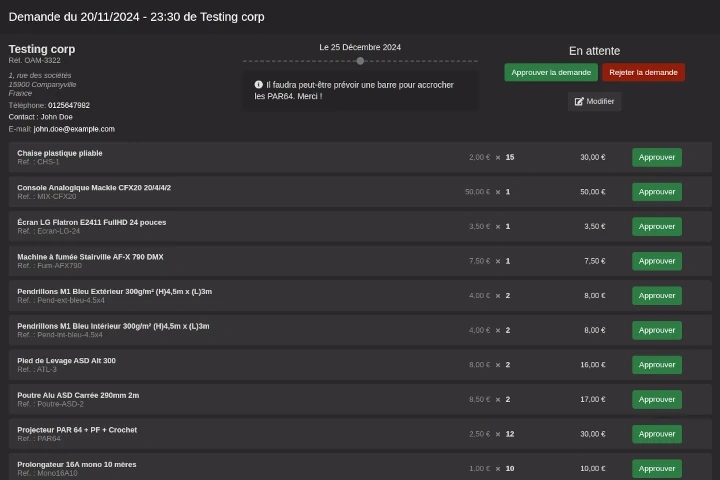Screen dimensions: 720x480
Task: Approve Pendrillons M1 Bleu Intérieur line
Action: [x=656, y=330]
